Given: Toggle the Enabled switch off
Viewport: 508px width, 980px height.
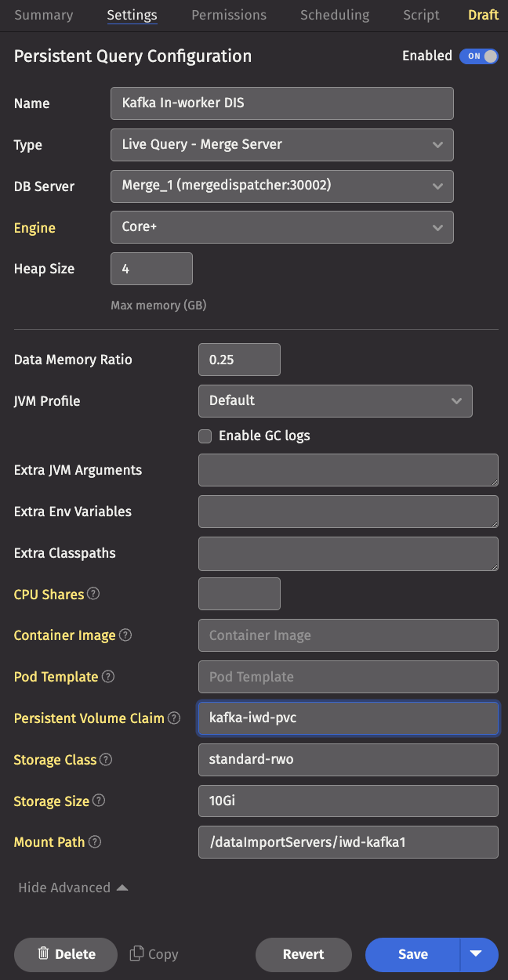Looking at the screenshot, I should pyautogui.click(x=478, y=56).
